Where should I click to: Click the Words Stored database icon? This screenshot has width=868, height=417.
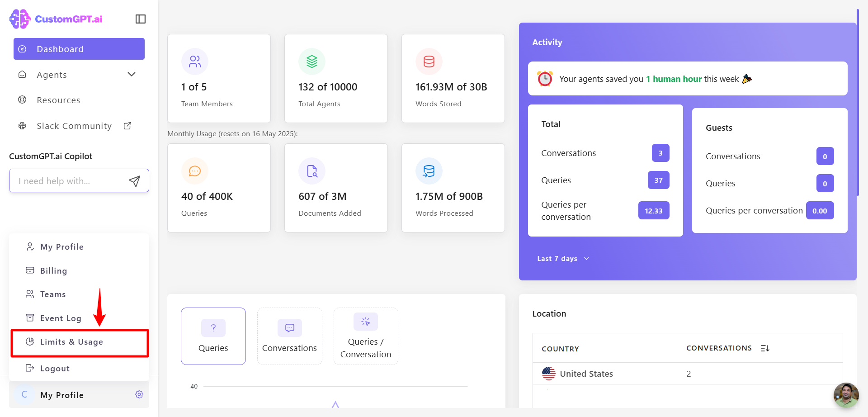(x=429, y=62)
